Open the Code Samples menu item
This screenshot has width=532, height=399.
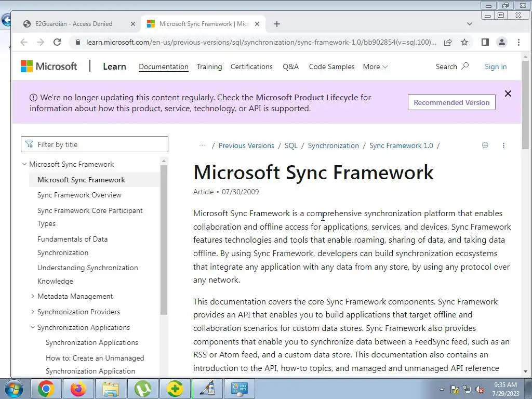click(331, 66)
